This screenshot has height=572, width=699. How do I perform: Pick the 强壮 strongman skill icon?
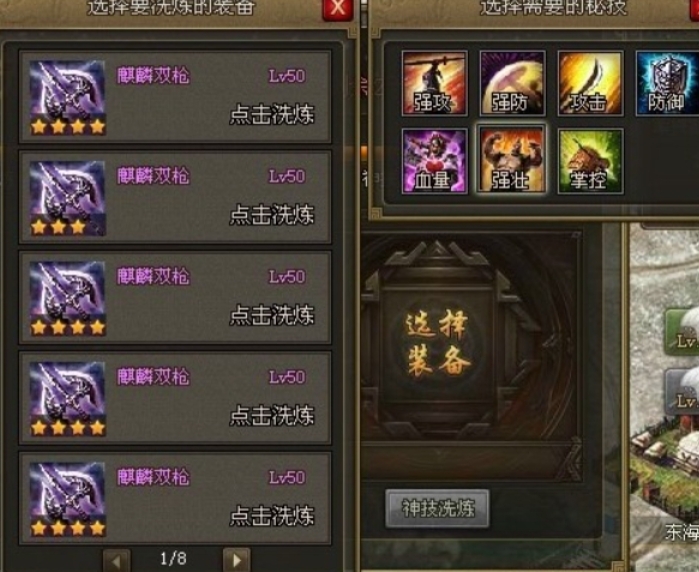pos(512,161)
